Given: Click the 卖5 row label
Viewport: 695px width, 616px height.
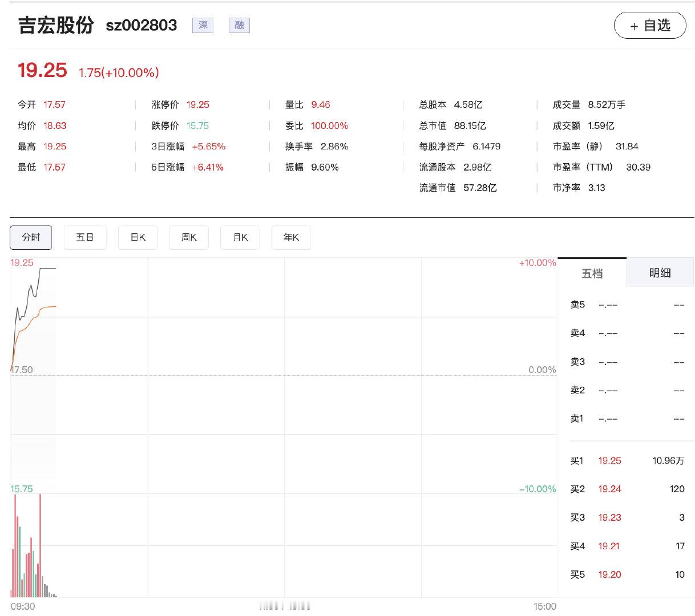Looking at the screenshot, I should (577, 305).
